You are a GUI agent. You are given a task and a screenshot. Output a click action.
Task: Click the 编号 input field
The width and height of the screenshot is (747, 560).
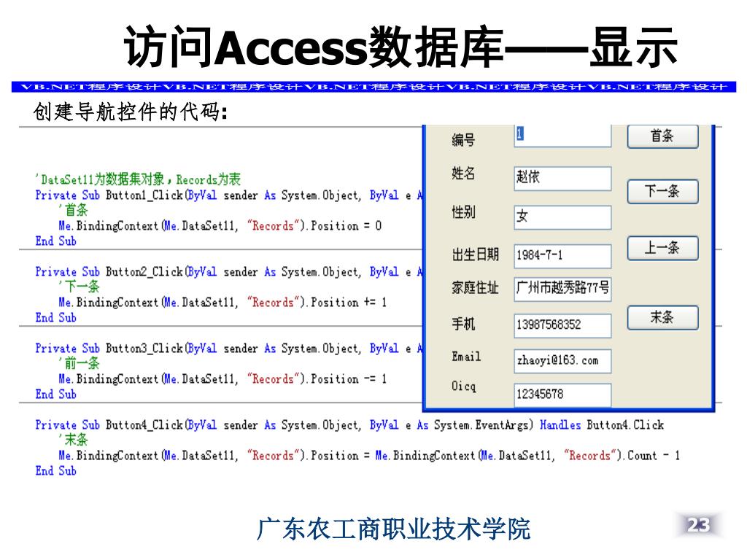562,136
